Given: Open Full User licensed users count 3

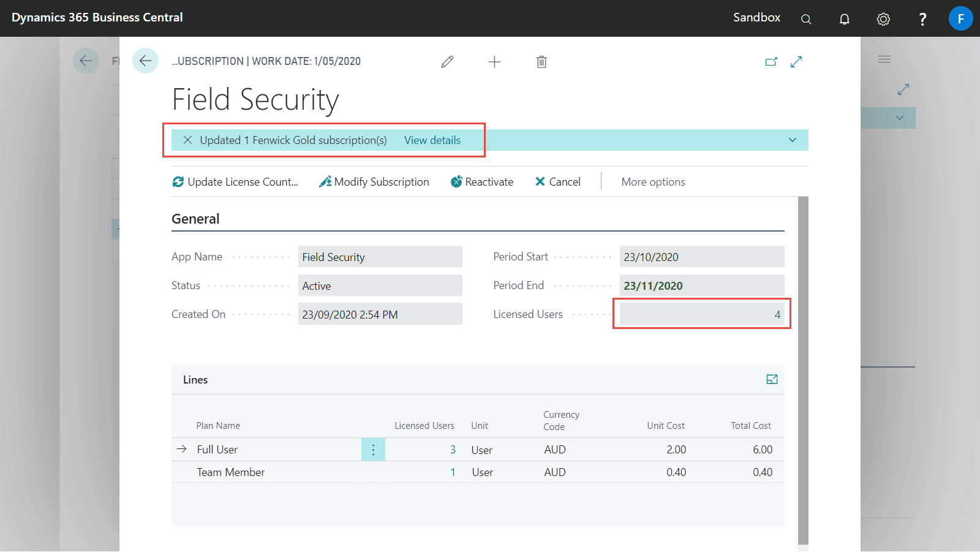Looking at the screenshot, I should (x=453, y=449).
